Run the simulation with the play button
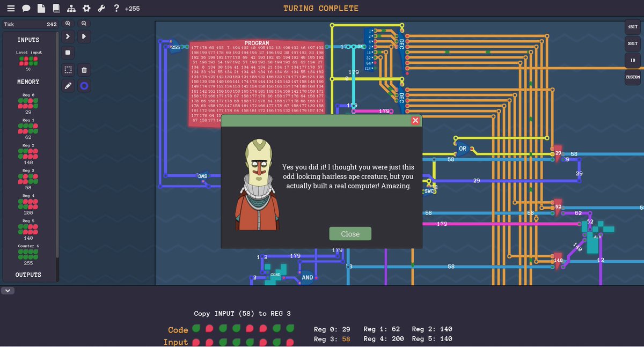 pos(84,36)
